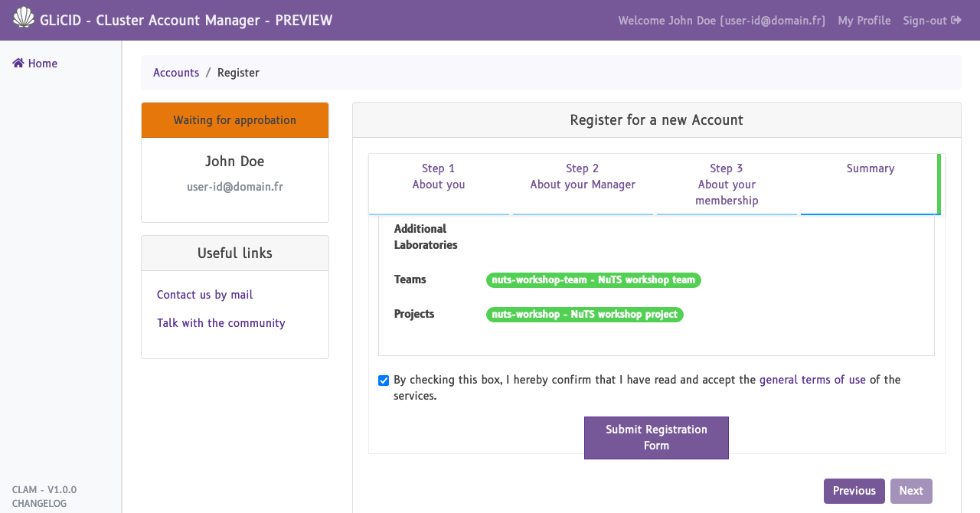Open the general terms of use link
This screenshot has width=980, height=513.
point(812,380)
